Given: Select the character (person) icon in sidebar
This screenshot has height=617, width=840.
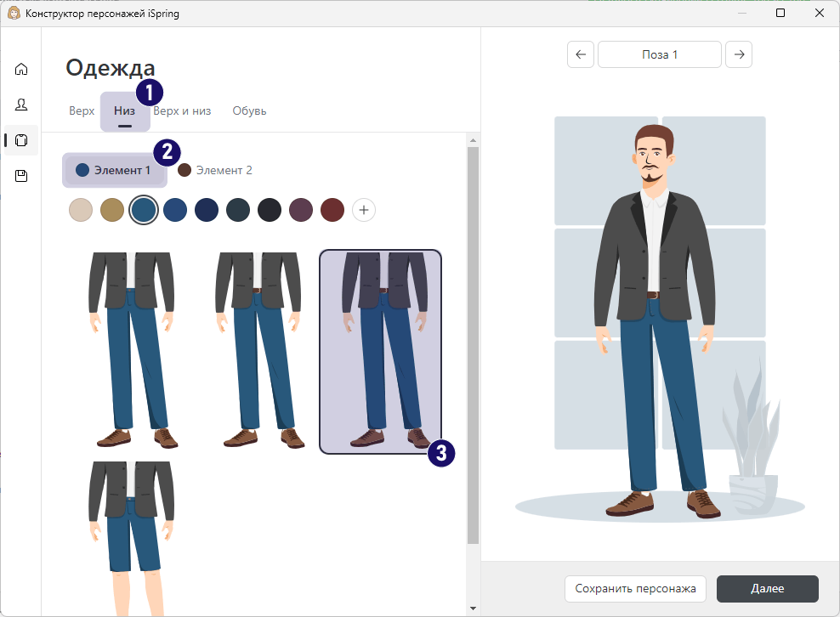Looking at the screenshot, I should pos(20,105).
